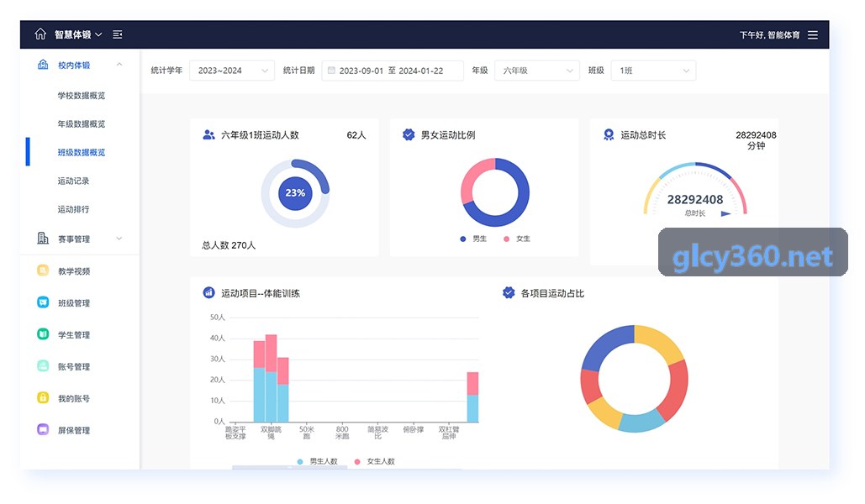865x504 pixels.
Task: Open 运动排行 in the sidebar
Action: pos(73,209)
